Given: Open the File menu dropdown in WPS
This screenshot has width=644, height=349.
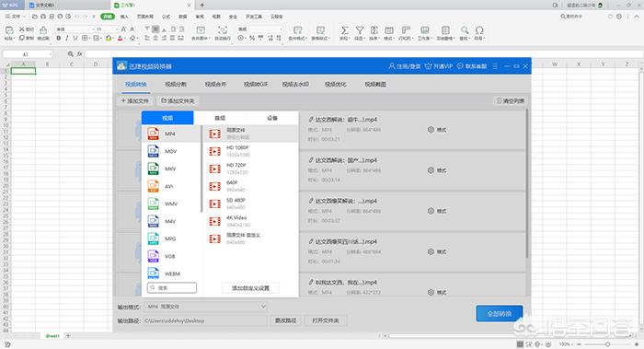Looking at the screenshot, I should point(16,17).
